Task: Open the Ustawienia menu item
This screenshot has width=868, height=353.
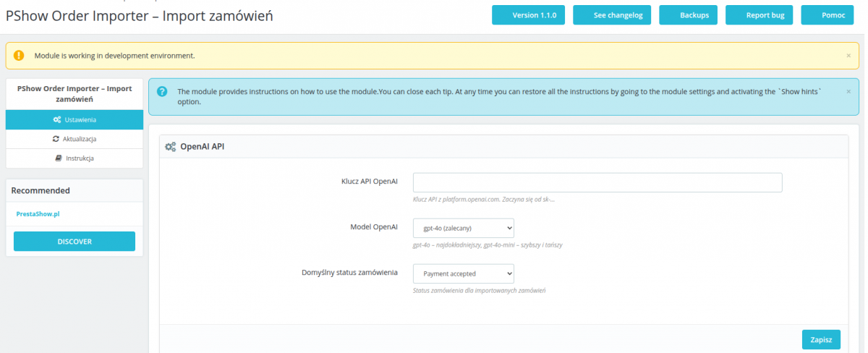Action: tap(75, 120)
